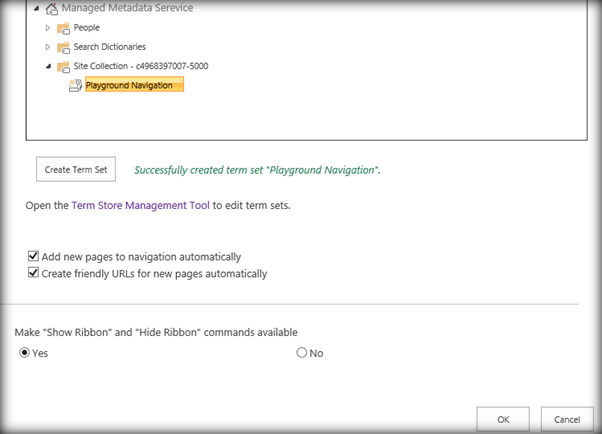Collapse the Site Collection node
602x434 pixels.
(x=48, y=66)
